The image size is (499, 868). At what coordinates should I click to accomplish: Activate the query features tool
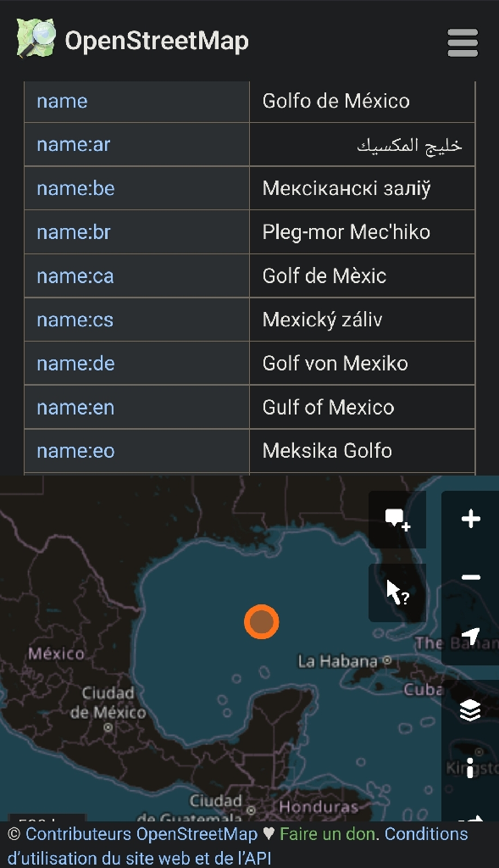click(398, 593)
